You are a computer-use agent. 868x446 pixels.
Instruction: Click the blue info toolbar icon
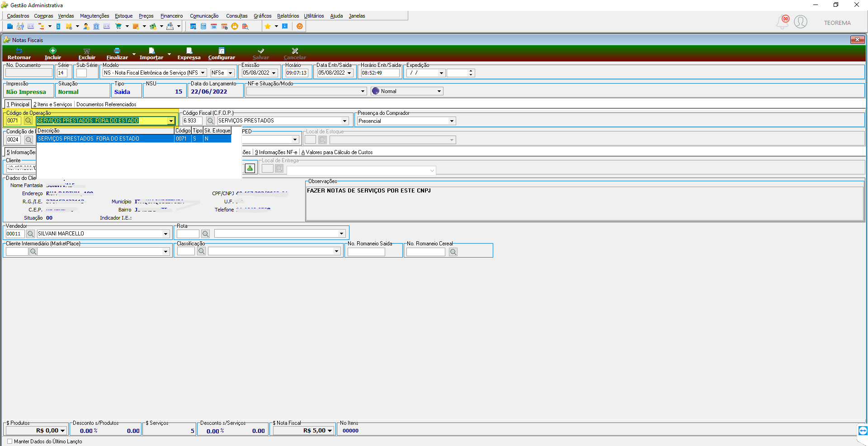(285, 26)
